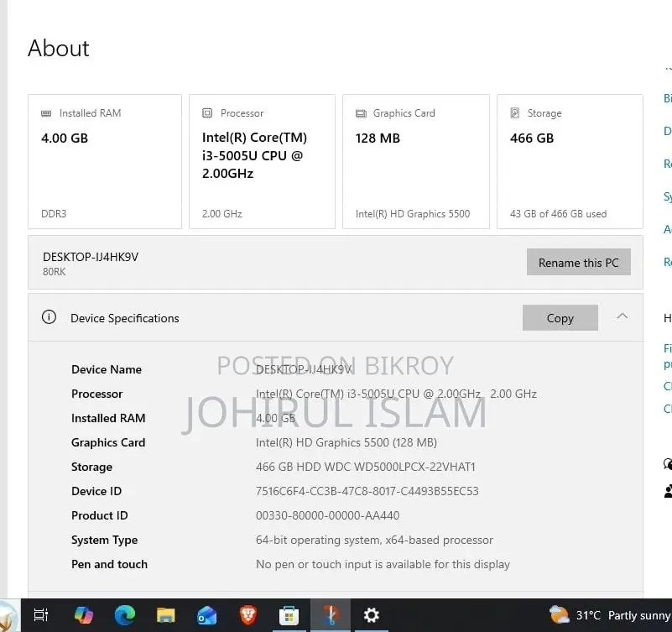Click the Storage card drive icon
672x632 pixels.
click(x=515, y=112)
